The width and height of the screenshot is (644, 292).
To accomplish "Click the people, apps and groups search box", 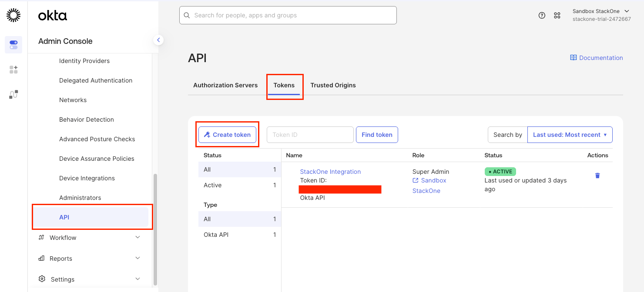I will 288,15.
